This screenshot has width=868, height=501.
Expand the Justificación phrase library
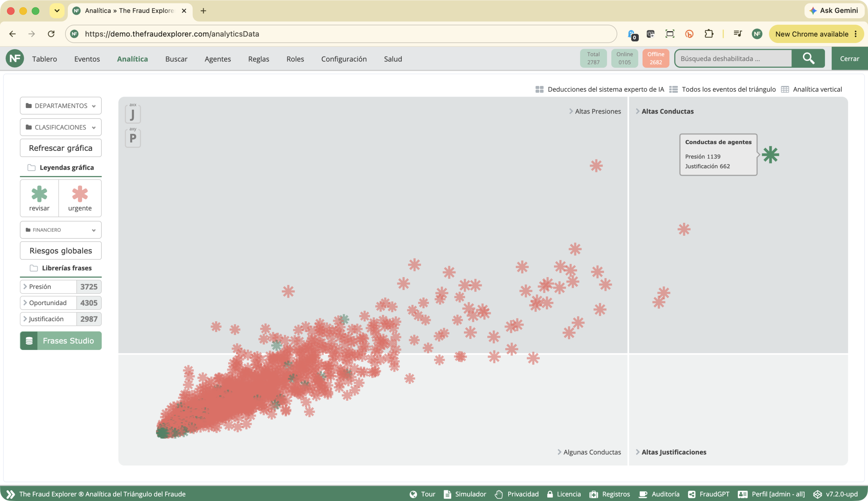[61, 319]
